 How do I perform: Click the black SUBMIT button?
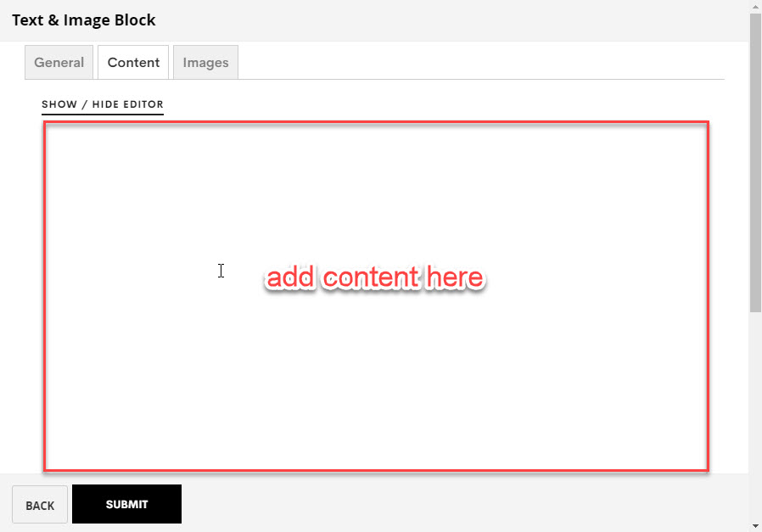click(x=126, y=504)
